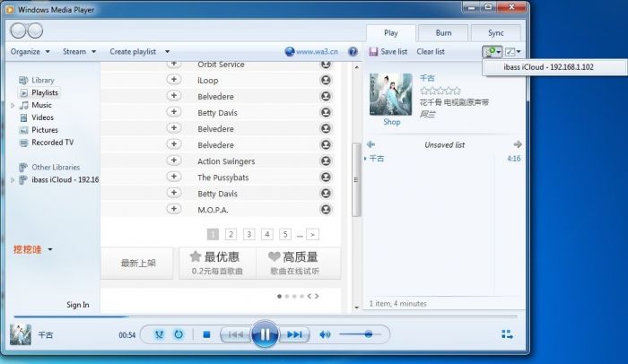Viewport: 628px width, 364px height.
Task: Select Library in the navigation pane
Action: coord(37,80)
